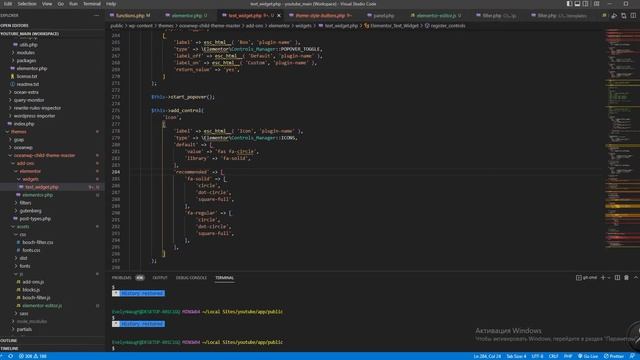
Task: Expand query-monitor folder
Action: 29,100
